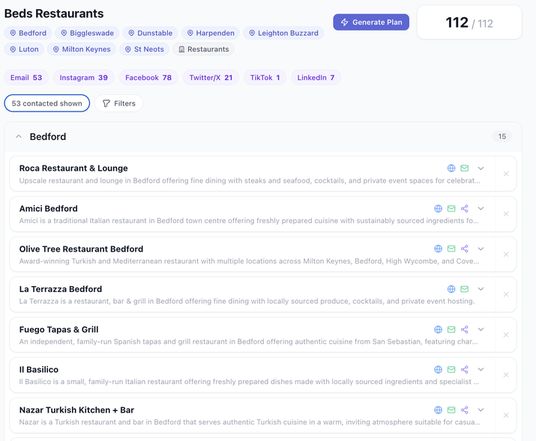Viewport: 536px width, 441px height.
Task: Select the TikTok 1 channel chip
Action: tap(265, 78)
